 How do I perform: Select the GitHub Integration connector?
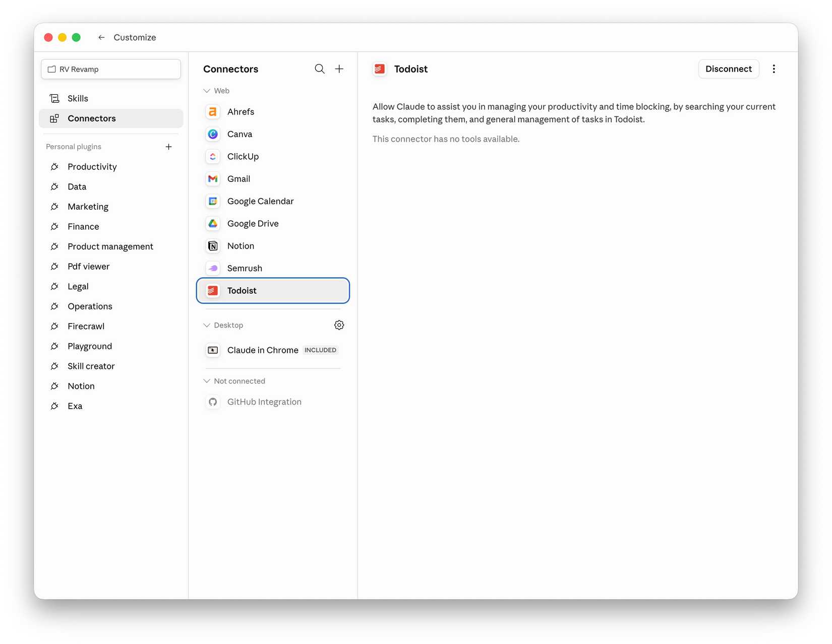[x=273, y=402]
